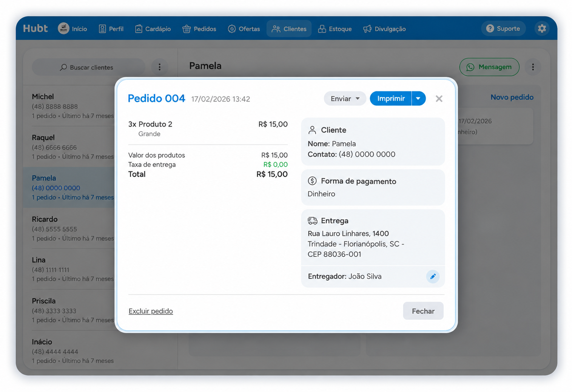Click the date 17/02/2026 13:42

point(220,99)
